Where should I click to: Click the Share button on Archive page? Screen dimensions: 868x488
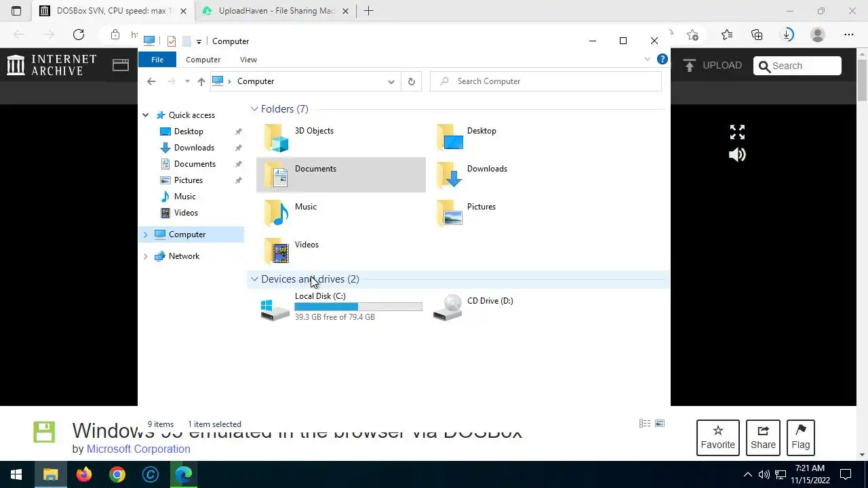[763, 437]
